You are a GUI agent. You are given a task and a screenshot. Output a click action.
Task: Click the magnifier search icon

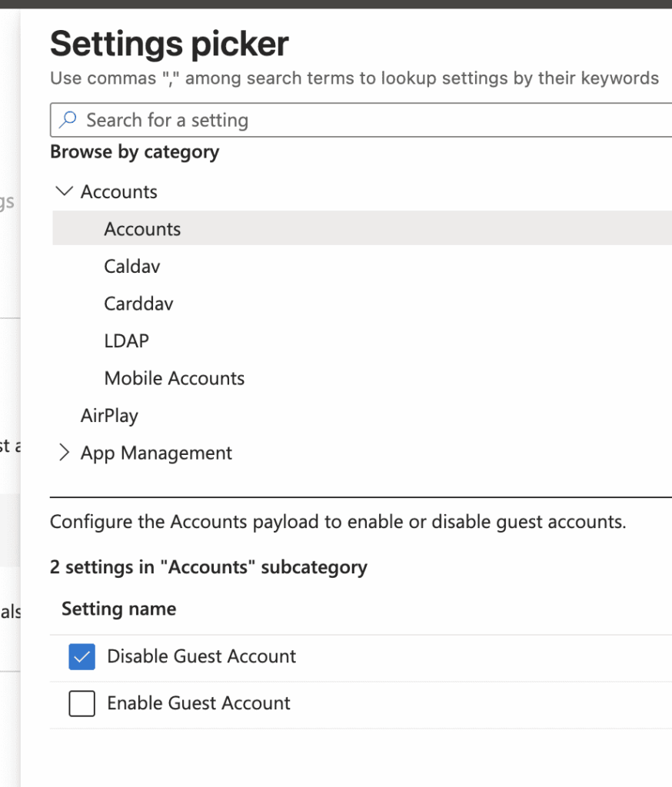(68, 120)
